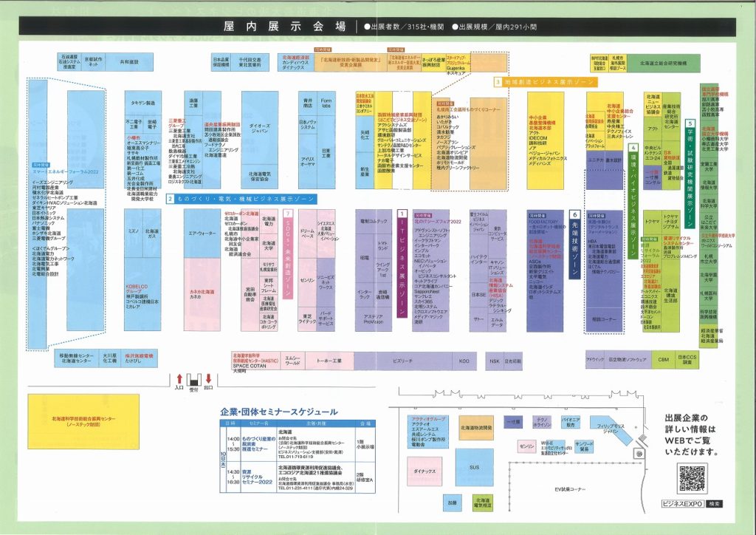The width and height of the screenshot is (756, 535).
Task: Click the yellow 北海道科学技術総合振興センター booth
Action: (x=83, y=422)
